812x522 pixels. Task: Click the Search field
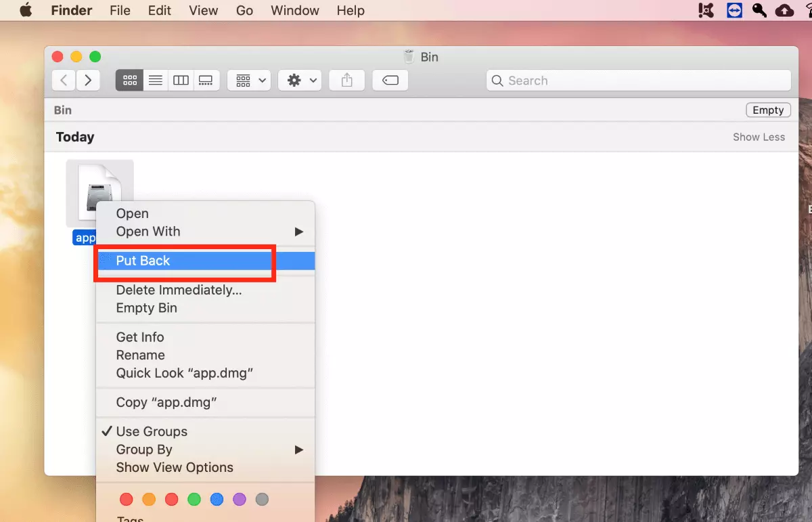pyautogui.click(x=639, y=81)
